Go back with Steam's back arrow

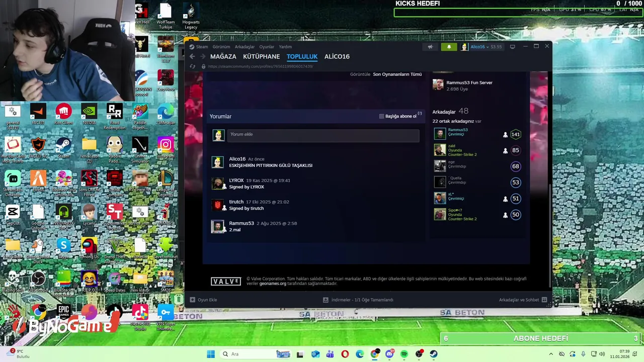point(192,56)
